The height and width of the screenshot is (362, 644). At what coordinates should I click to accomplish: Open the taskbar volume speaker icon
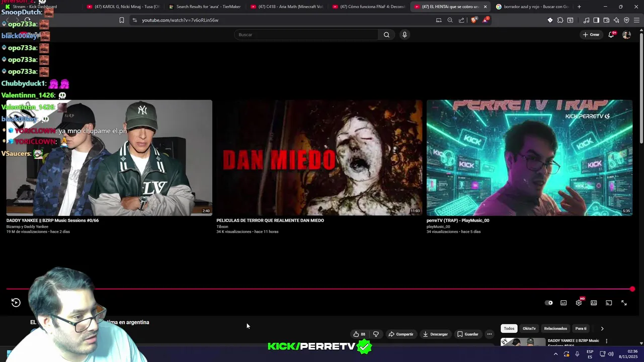click(610, 354)
